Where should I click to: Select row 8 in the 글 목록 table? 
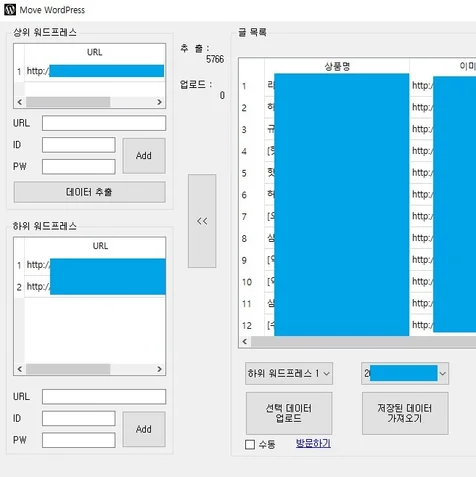coord(357,238)
